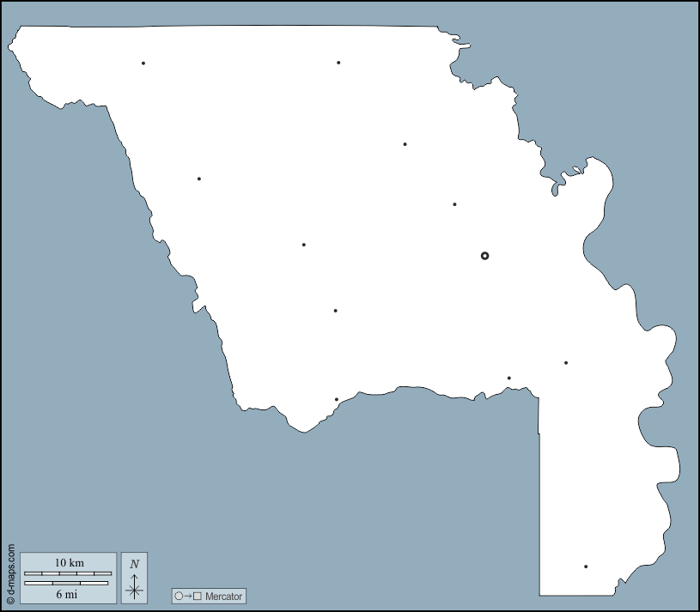Click the southernmost town dot in the panhandle
The width and height of the screenshot is (700, 612).
tap(586, 567)
